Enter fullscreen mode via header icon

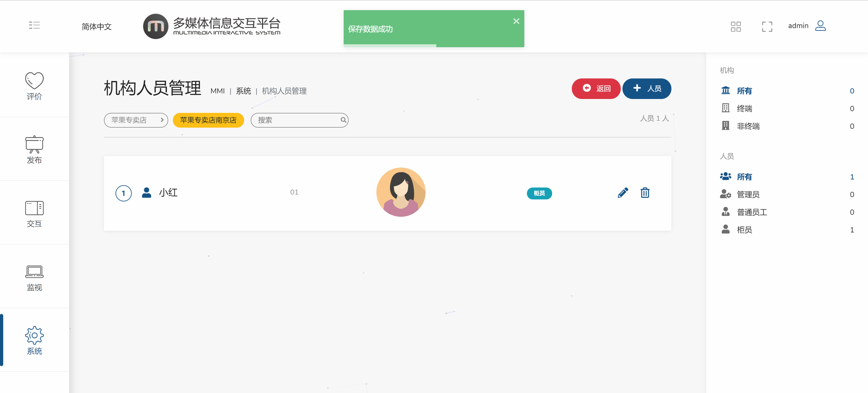(767, 26)
